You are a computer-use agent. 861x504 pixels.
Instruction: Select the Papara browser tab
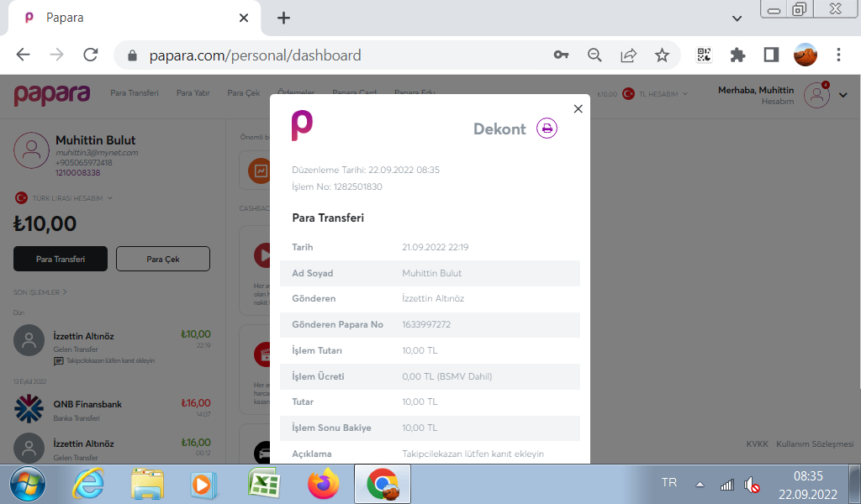(135, 18)
